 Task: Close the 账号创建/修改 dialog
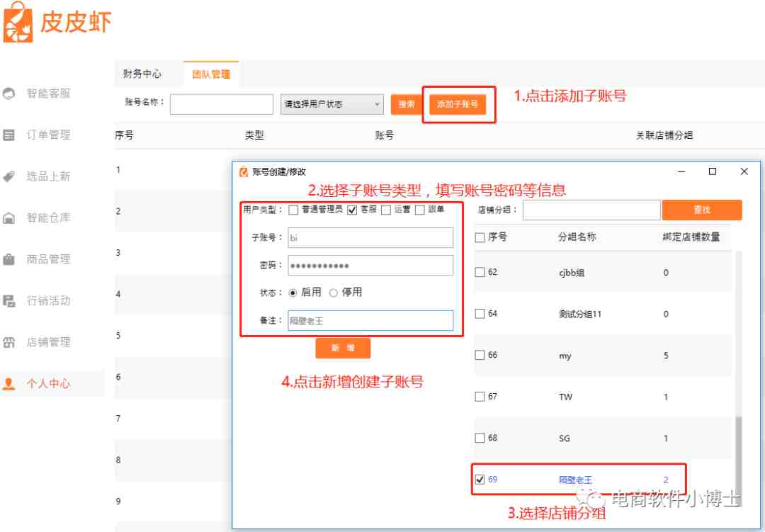pyautogui.click(x=744, y=171)
